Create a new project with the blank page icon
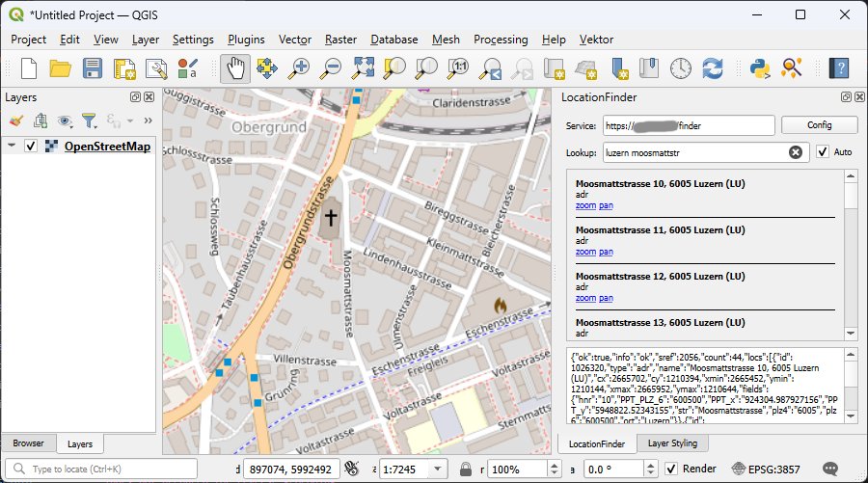Screen dimensions: 868x483 click(x=29, y=68)
